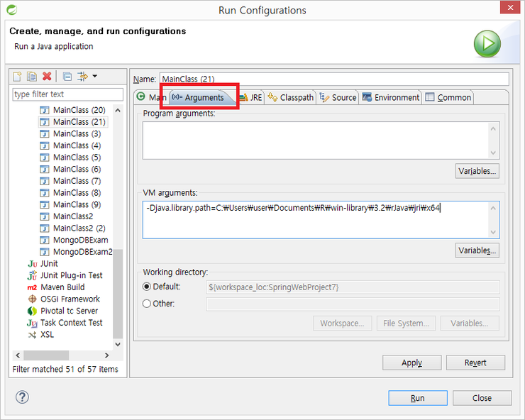
Task: Click Variables button under Program arguments
Action: point(477,171)
